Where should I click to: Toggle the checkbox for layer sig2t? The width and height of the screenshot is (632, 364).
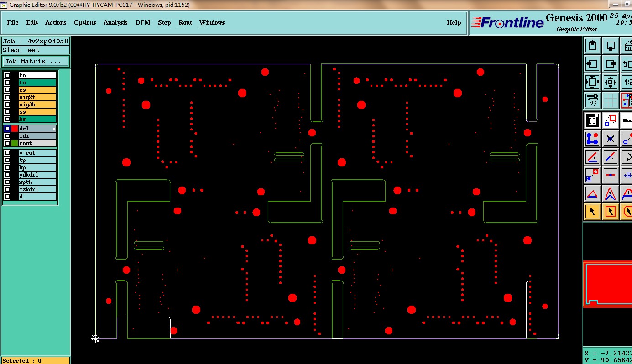(7, 97)
